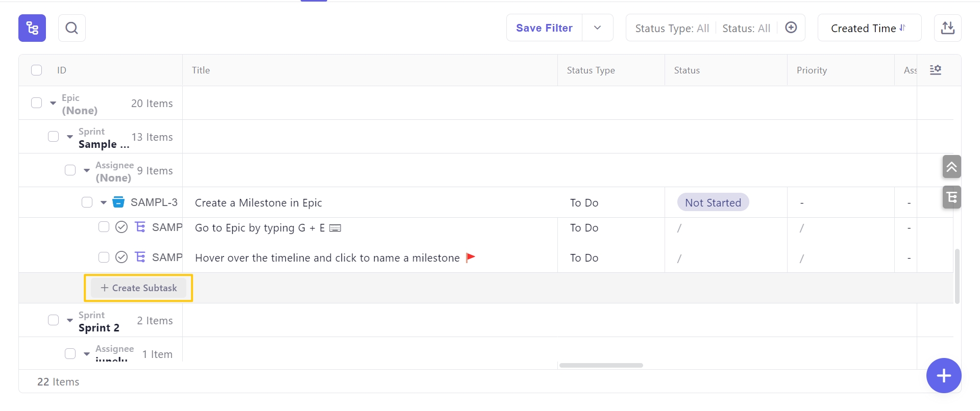
Task: Click the floating blue plus button
Action: click(x=943, y=376)
